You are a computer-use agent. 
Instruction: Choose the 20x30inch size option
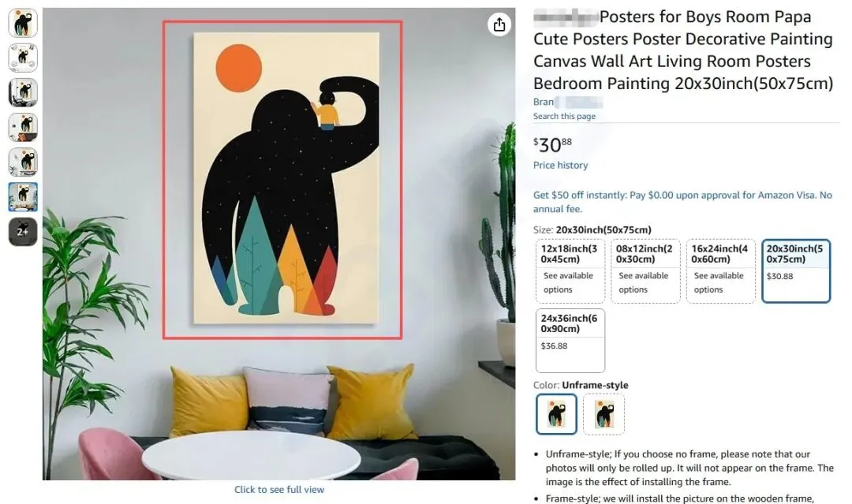coord(796,271)
